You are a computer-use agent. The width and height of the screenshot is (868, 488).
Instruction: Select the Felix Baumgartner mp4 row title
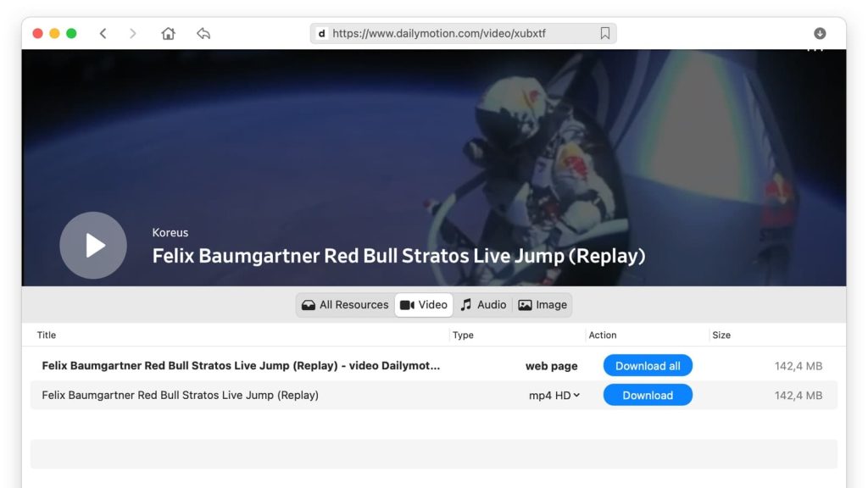pyautogui.click(x=180, y=395)
